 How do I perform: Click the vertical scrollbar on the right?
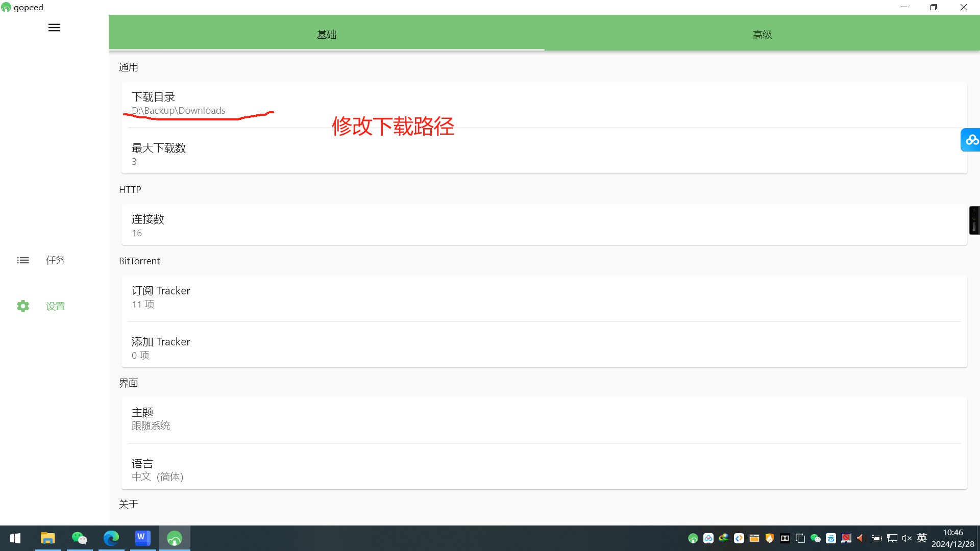tap(974, 220)
